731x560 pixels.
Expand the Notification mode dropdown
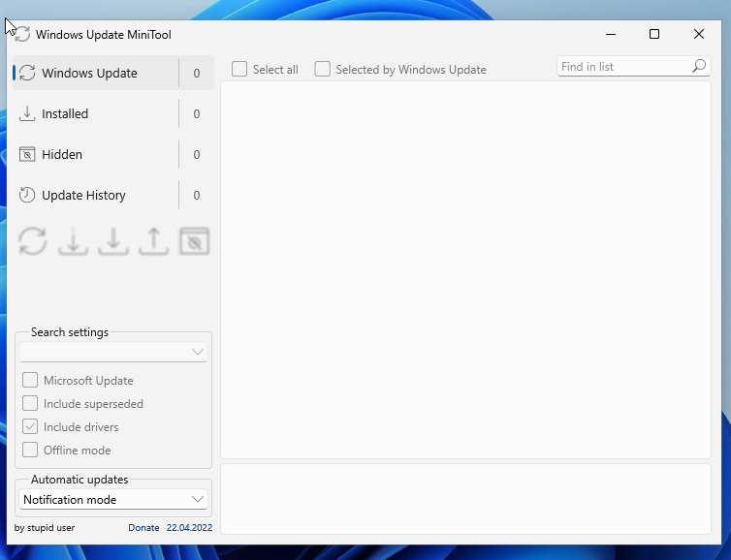pos(113,500)
